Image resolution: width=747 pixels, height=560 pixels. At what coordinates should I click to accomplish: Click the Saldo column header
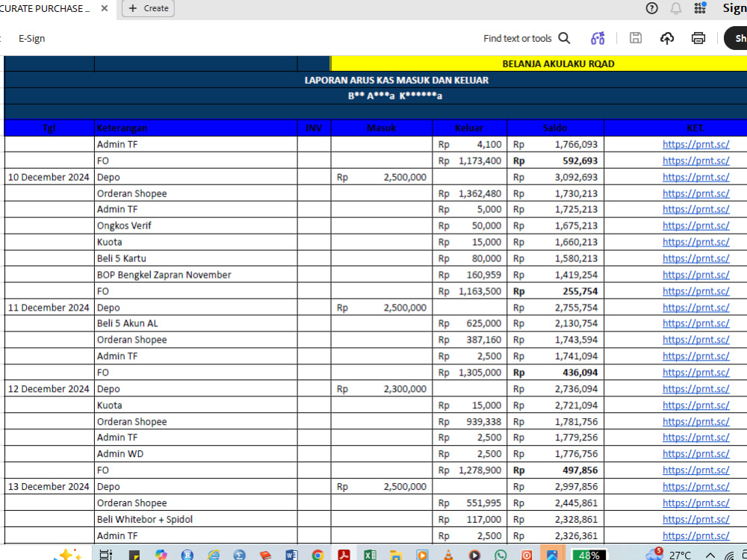click(555, 128)
